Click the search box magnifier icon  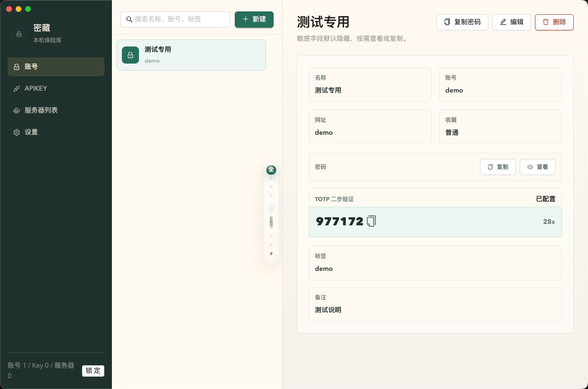(x=129, y=19)
